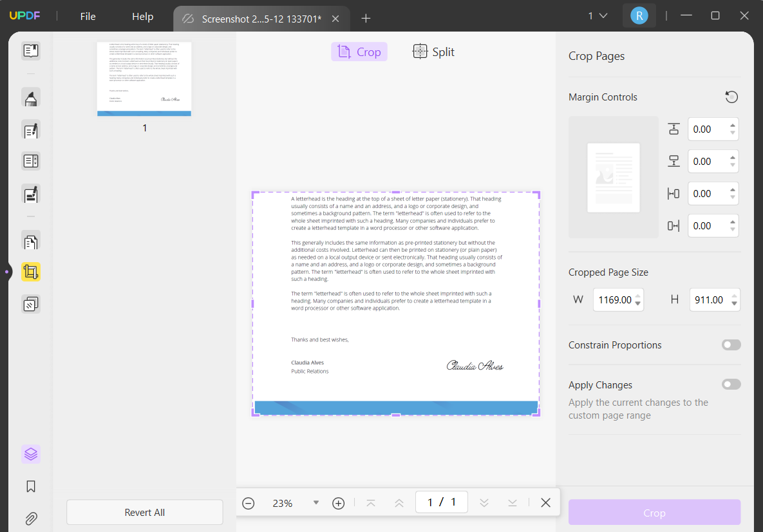Click the Crop button to apply cropping

tap(654, 513)
